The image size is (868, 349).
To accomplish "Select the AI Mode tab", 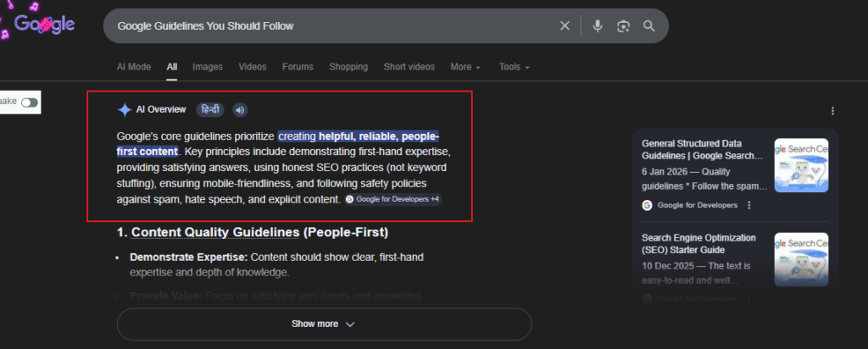I will (133, 67).
